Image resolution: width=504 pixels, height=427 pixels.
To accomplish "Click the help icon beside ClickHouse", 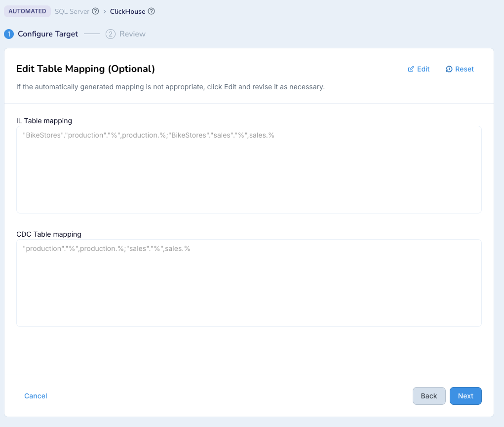I will (x=152, y=11).
